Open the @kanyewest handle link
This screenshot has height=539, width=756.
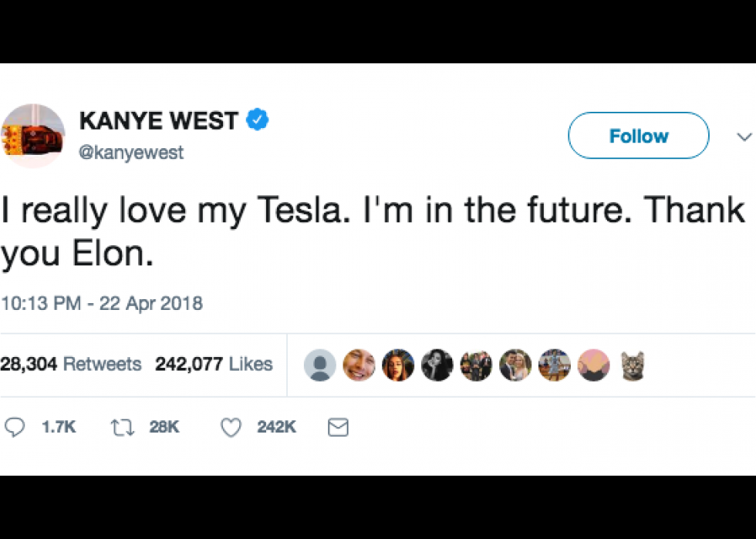130,153
